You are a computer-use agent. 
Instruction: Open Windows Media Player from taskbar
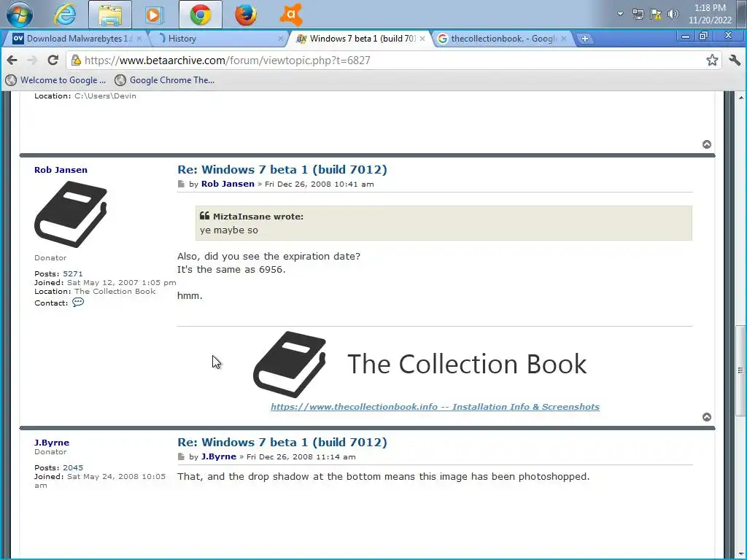tap(155, 15)
